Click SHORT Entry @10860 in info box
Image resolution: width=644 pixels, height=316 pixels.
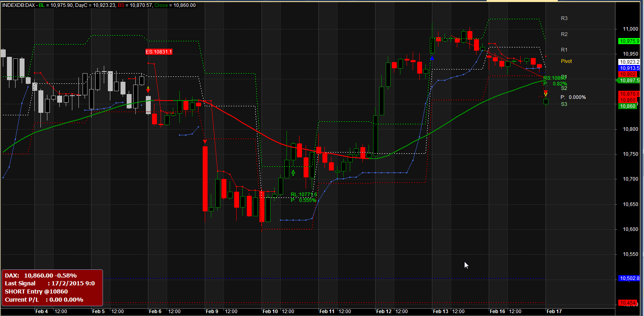[x=36, y=291]
